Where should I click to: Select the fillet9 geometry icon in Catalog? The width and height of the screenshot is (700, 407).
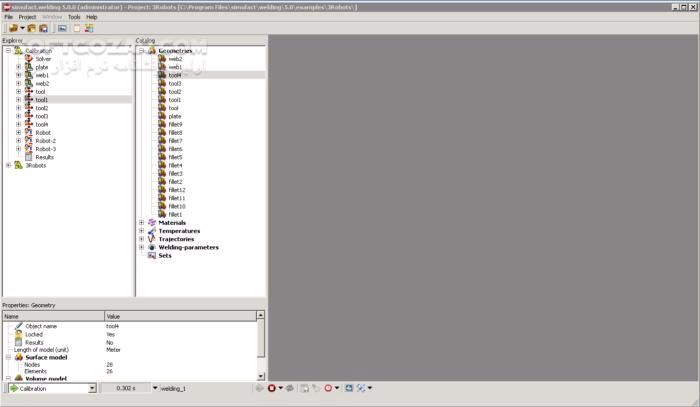pyautogui.click(x=161, y=124)
